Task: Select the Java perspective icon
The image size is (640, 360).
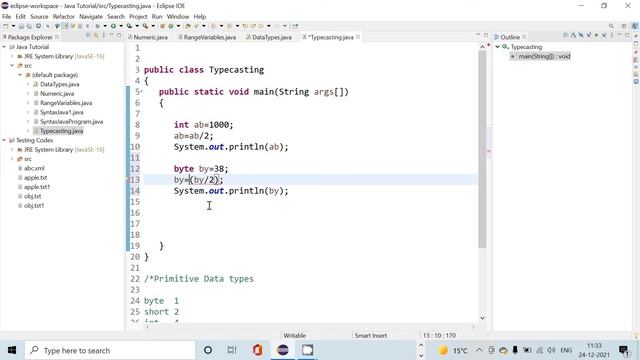Action: [x=634, y=26]
